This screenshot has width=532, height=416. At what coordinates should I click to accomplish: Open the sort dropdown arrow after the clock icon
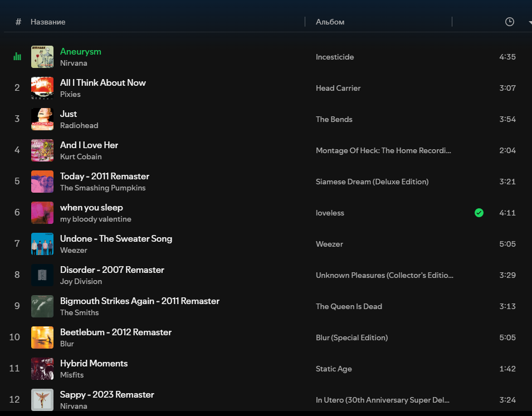coord(530,22)
